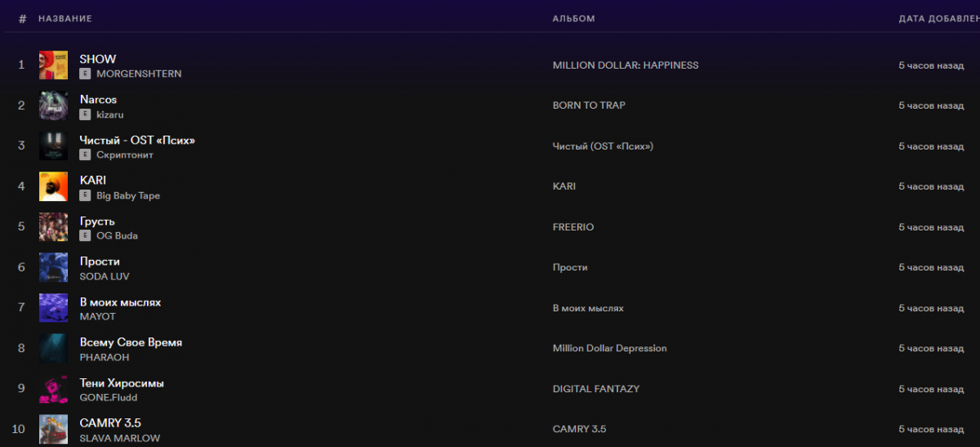Open FREERIO album link
The height and width of the screenshot is (447, 980).
point(573,227)
